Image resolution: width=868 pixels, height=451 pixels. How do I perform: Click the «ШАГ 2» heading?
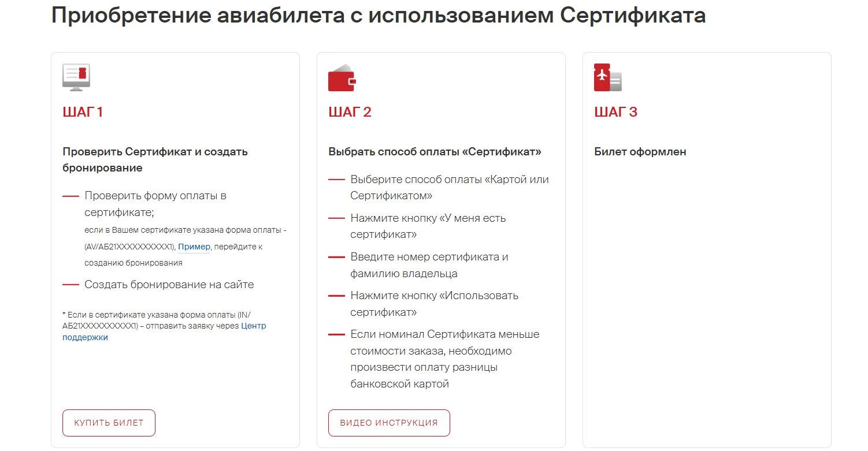(x=350, y=112)
